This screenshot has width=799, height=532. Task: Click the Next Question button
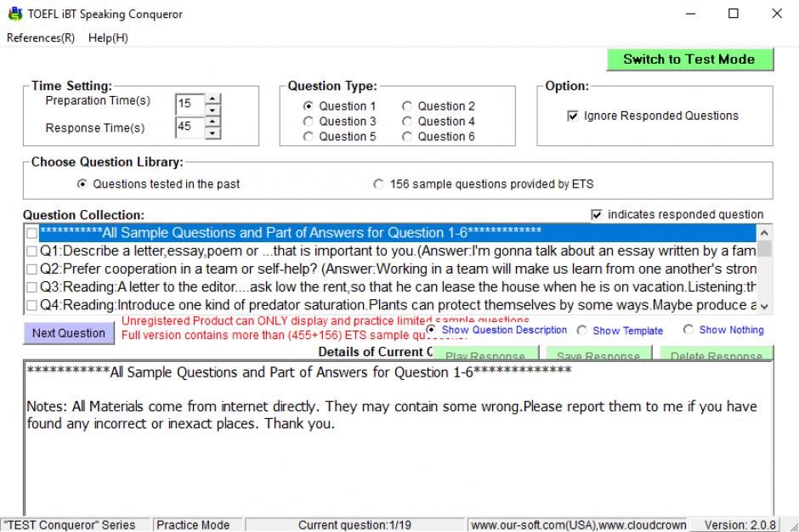[x=69, y=333]
